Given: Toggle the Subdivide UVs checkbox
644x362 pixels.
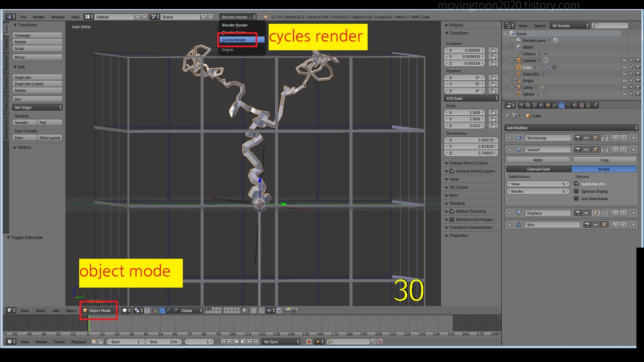Looking at the screenshot, I should tap(576, 184).
